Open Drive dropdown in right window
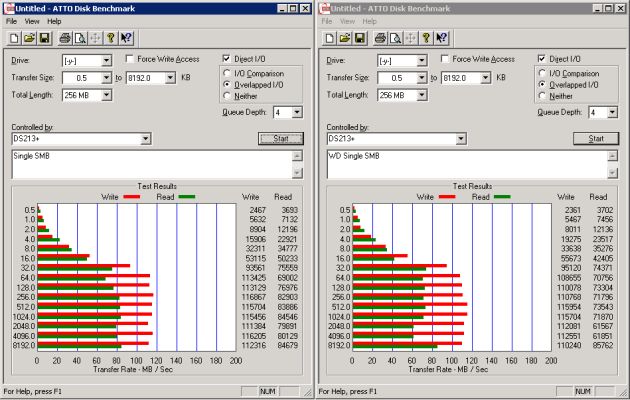The width and height of the screenshot is (630, 400). click(x=421, y=61)
